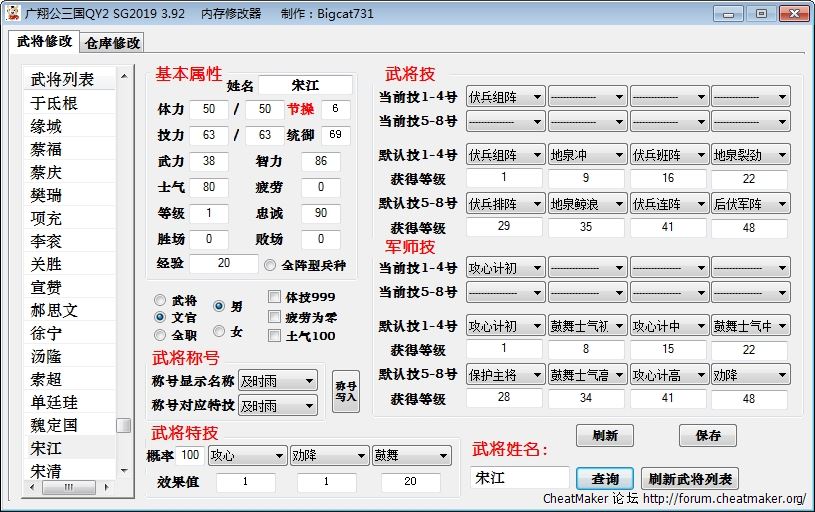Select the 文官 radio button
The height and width of the screenshot is (512, 815).
(x=160, y=317)
